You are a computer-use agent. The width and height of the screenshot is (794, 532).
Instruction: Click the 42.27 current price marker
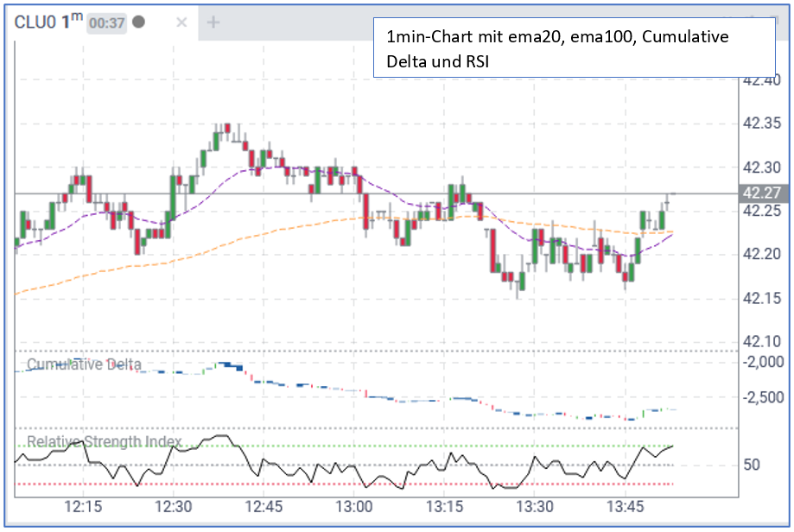pyautogui.click(x=761, y=193)
